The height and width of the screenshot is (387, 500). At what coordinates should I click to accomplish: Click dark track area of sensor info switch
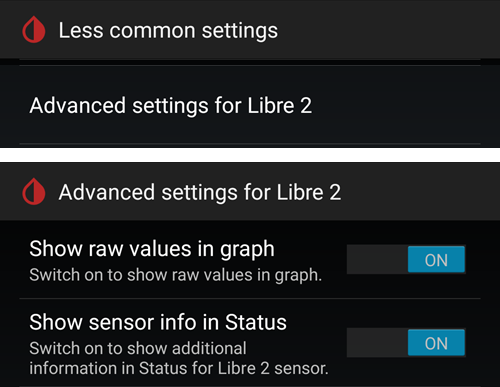pyautogui.click(x=377, y=343)
